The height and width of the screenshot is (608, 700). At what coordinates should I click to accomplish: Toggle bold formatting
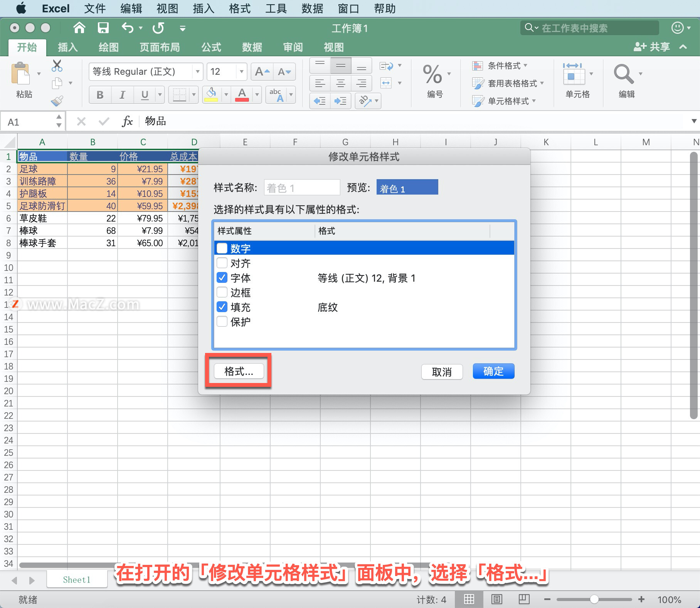(100, 95)
